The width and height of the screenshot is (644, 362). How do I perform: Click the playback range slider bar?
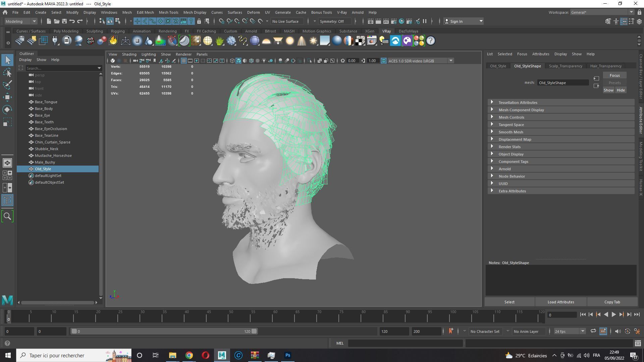coord(164,331)
